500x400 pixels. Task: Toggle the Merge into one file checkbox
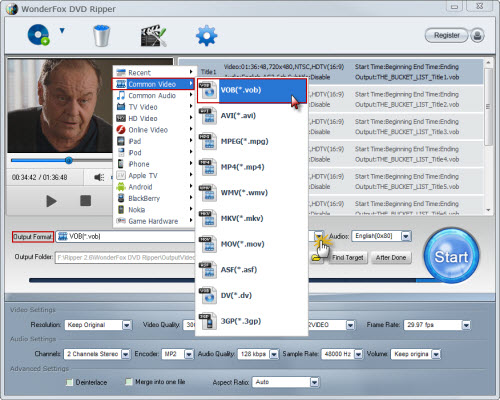tap(129, 382)
